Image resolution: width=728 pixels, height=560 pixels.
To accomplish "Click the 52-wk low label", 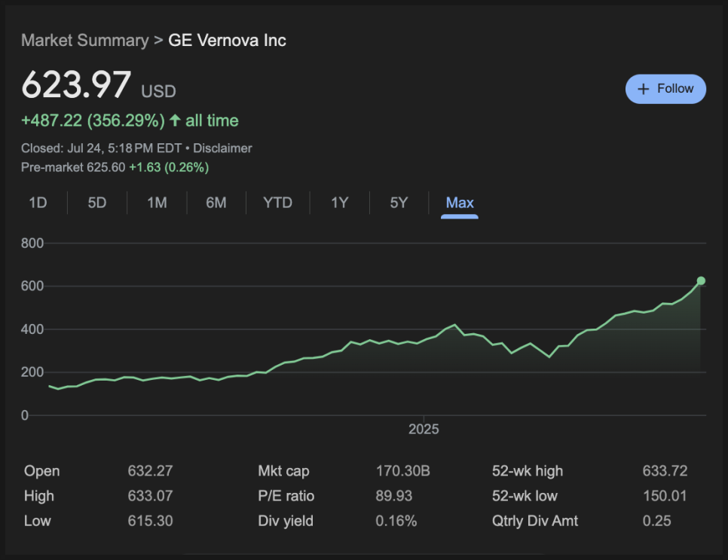I will tap(525, 496).
